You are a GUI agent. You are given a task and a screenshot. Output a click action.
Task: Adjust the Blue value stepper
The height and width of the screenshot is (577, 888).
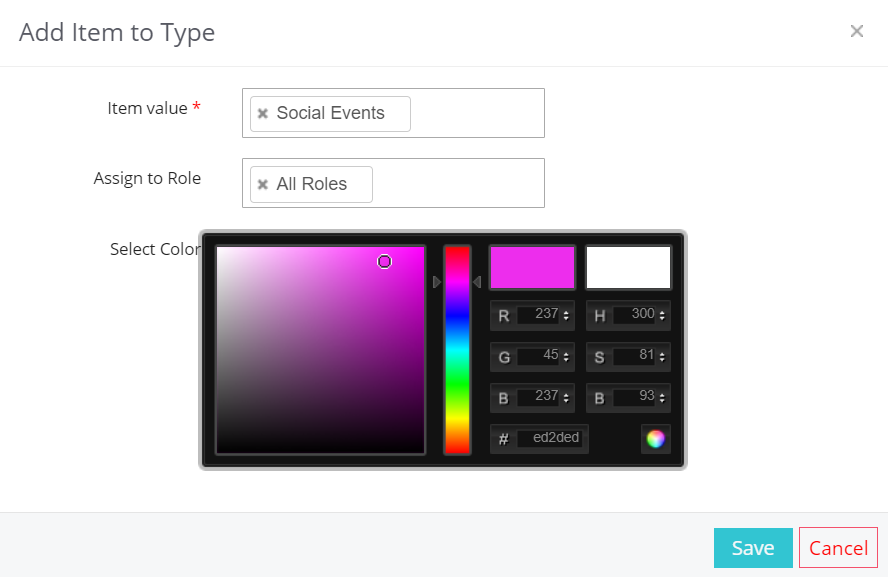point(566,399)
